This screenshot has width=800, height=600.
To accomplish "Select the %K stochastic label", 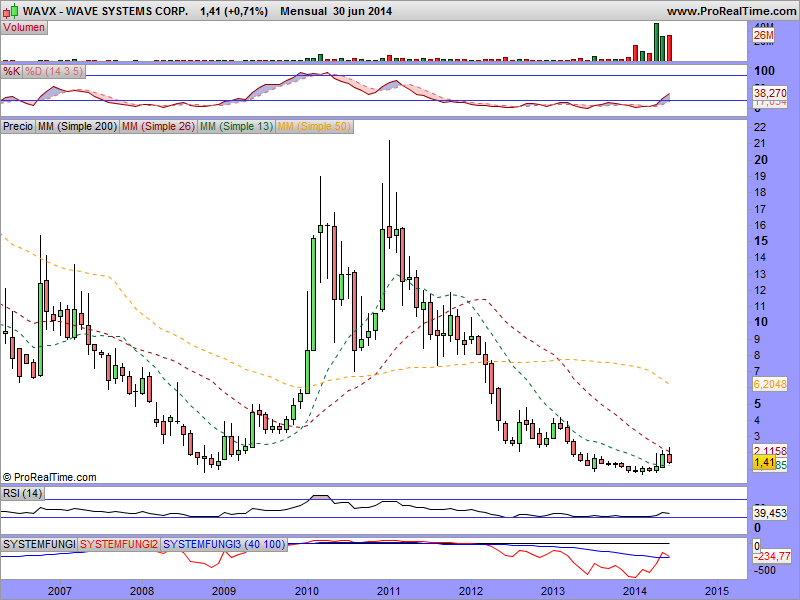I will [x=11, y=71].
